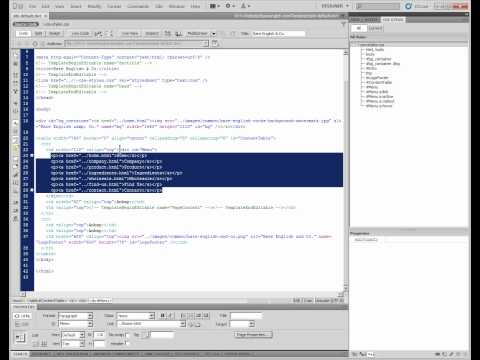
Task: Open the Designer workspace switcher dropdown
Action: click(x=335, y=6)
